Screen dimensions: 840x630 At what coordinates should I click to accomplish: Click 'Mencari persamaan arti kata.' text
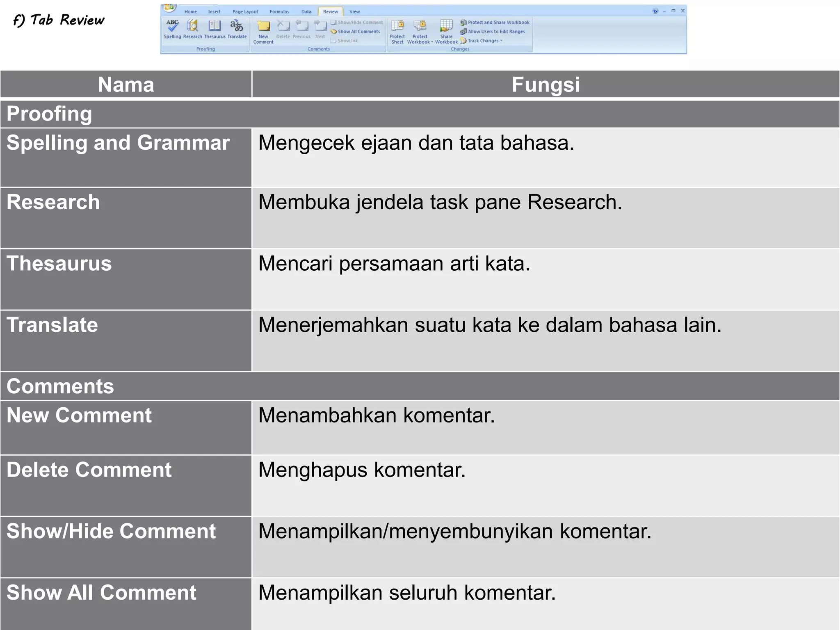pyautogui.click(x=394, y=263)
